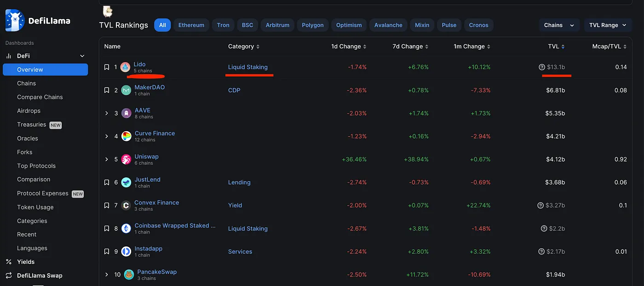Bookmark the Lido protocol row

click(107, 67)
